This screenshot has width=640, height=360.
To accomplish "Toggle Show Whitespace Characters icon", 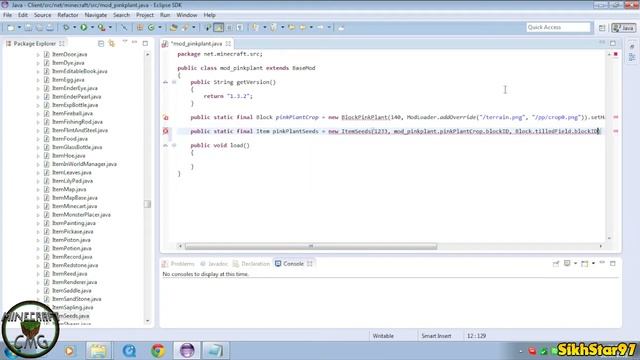I will tap(240, 27).
